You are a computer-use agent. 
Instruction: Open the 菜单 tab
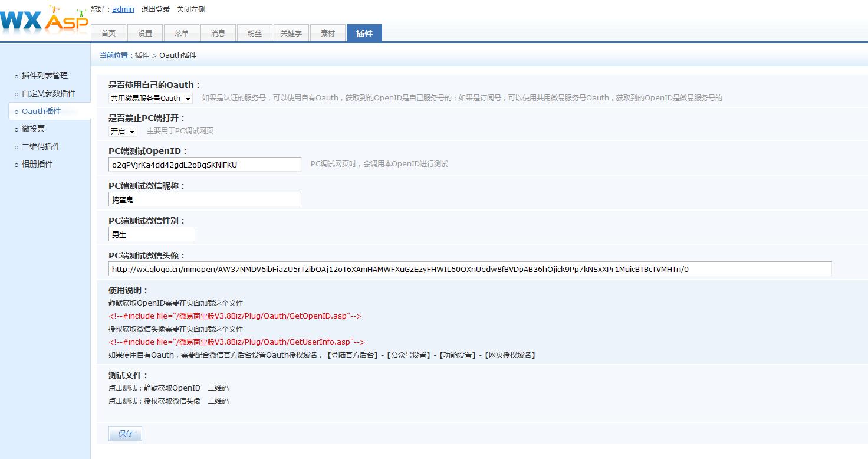[x=182, y=33]
